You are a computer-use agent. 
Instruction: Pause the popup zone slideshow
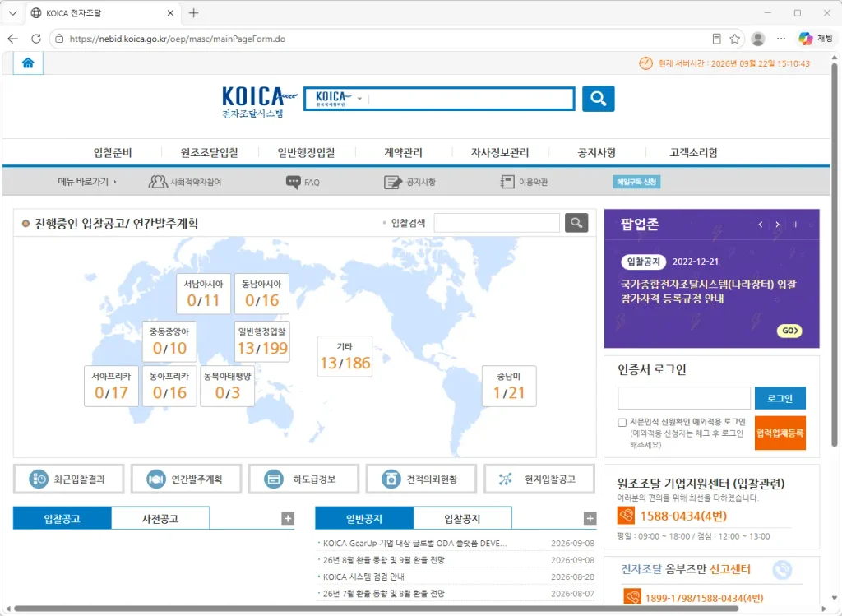pos(794,225)
